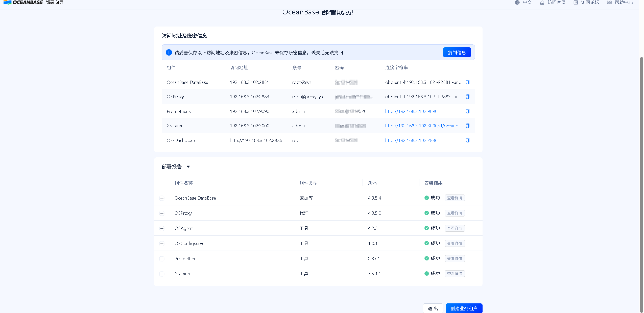644x313 pixels.
Task: Click the 复制信息 copy button
Action: 457,52
